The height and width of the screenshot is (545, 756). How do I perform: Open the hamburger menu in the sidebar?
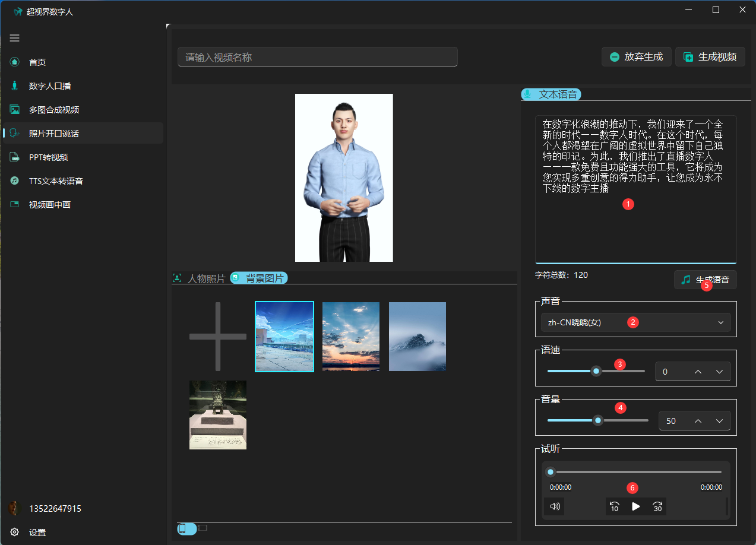[15, 38]
